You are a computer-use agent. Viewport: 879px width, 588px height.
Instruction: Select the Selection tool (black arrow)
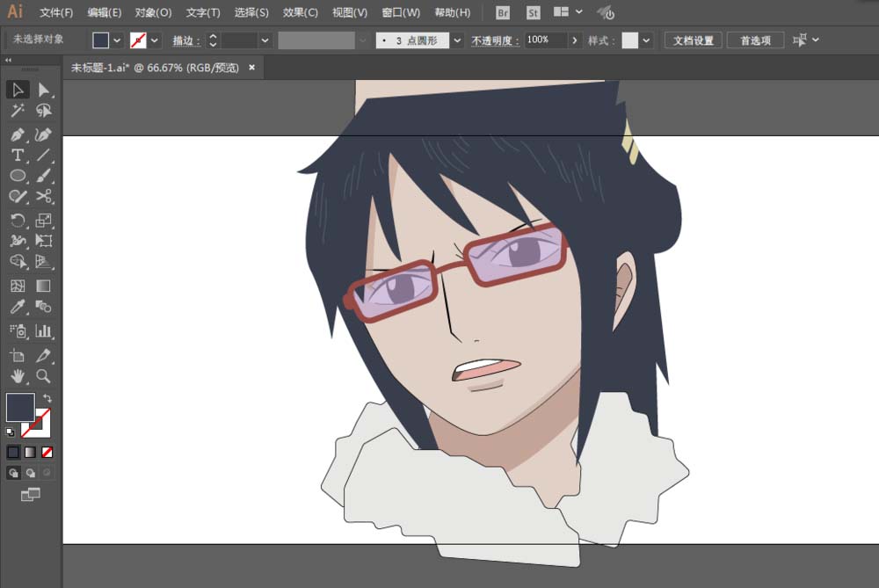pos(18,90)
